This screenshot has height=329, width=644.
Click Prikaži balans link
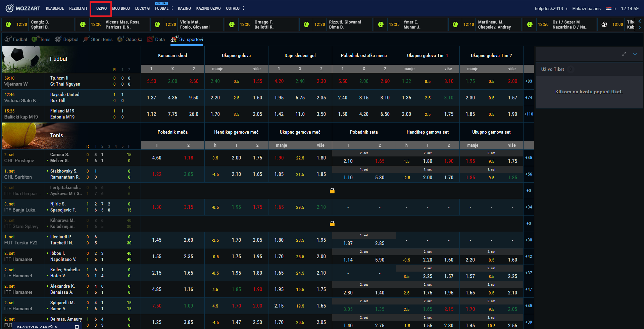click(x=586, y=8)
